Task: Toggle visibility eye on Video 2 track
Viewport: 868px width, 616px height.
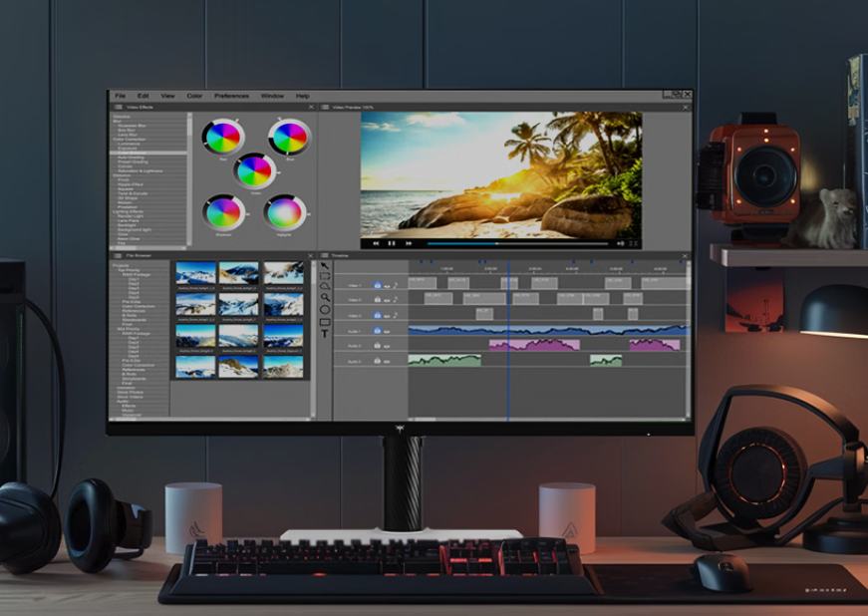Action: [387, 300]
